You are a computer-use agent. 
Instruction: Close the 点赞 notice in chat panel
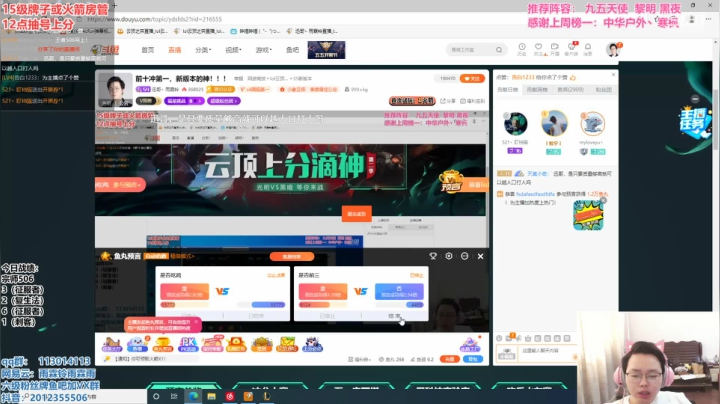[x=613, y=75]
